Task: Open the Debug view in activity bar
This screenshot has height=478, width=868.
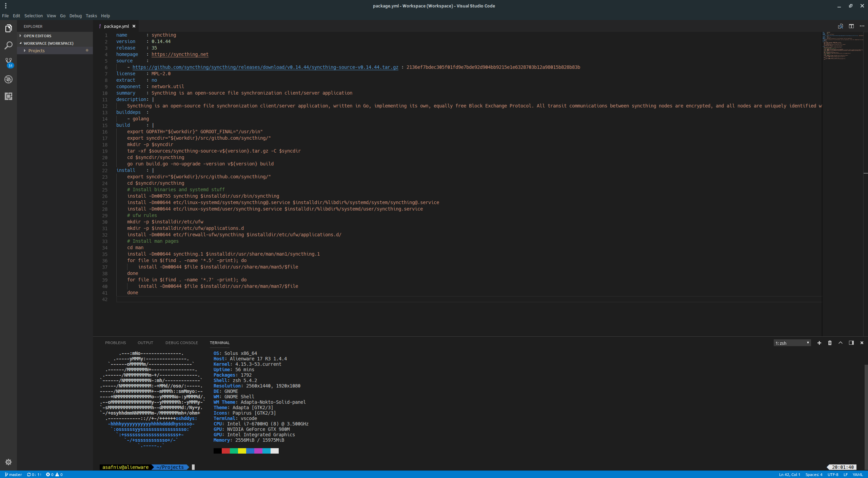Action: coord(8,79)
